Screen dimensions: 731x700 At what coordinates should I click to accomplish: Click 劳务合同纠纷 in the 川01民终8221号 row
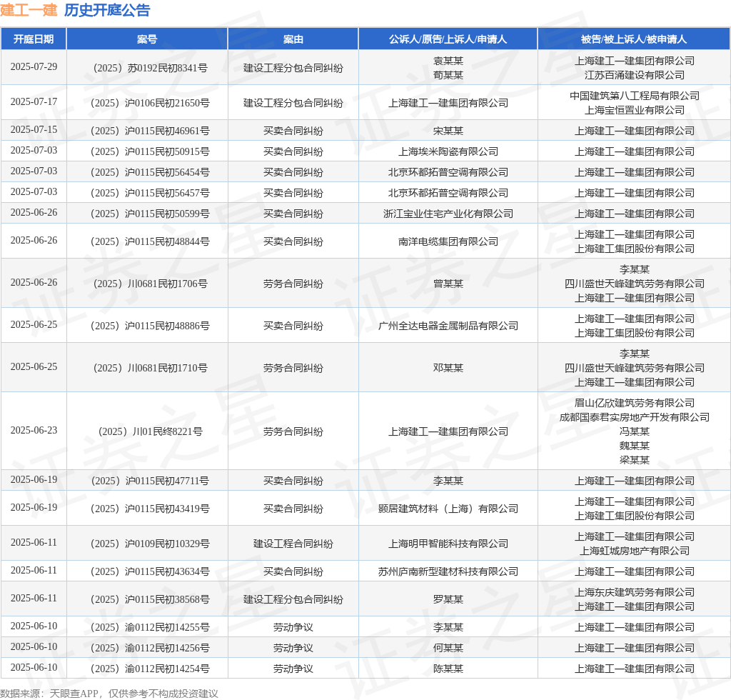point(293,432)
